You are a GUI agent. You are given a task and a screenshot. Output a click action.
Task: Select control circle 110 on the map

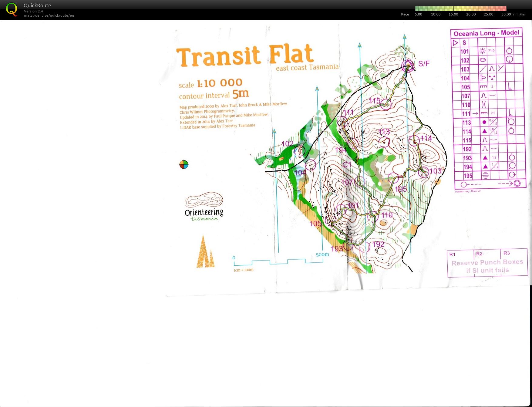coord(373,217)
